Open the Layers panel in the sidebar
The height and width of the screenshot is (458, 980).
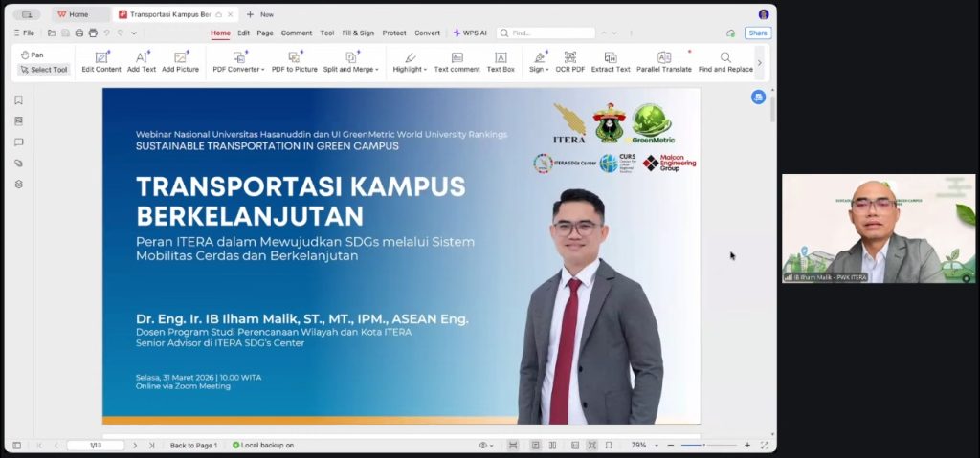[x=18, y=185]
